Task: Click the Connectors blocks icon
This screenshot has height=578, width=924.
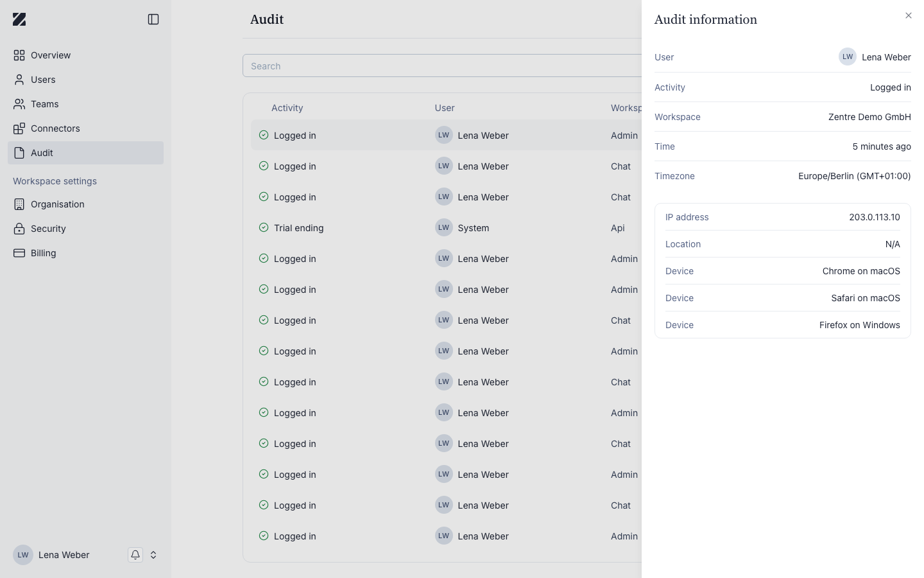Action: pos(19,128)
